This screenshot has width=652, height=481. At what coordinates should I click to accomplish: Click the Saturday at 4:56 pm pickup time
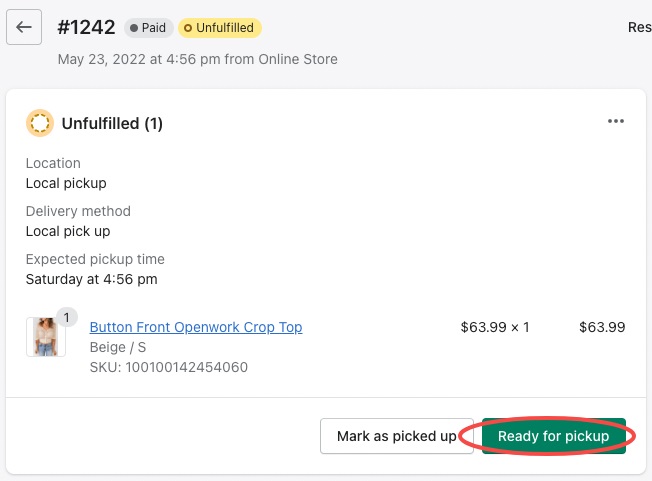[x=91, y=279]
